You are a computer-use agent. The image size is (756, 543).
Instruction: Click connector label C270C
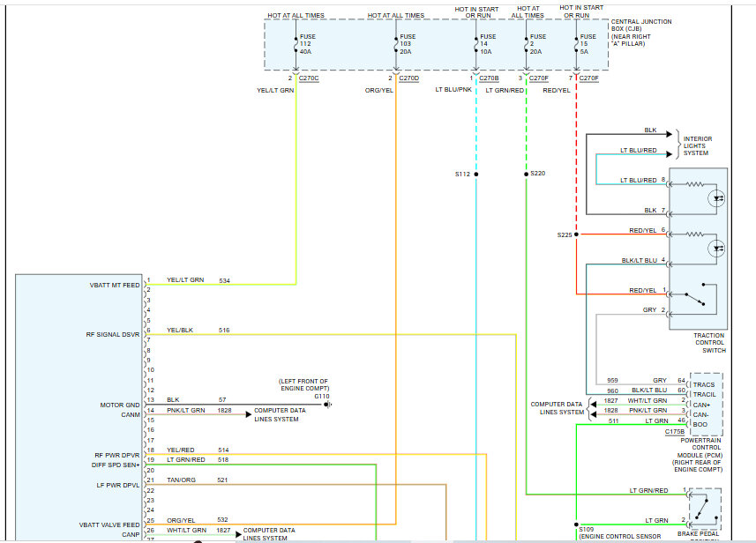click(x=309, y=78)
